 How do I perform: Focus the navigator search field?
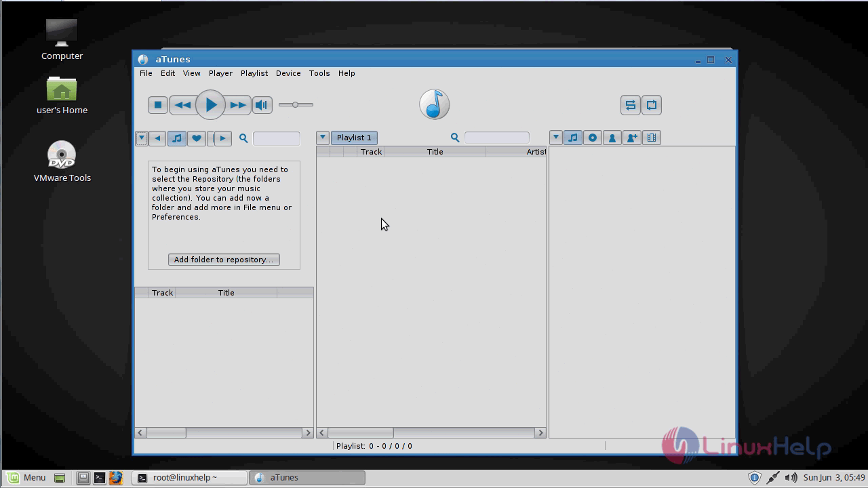[x=277, y=138]
